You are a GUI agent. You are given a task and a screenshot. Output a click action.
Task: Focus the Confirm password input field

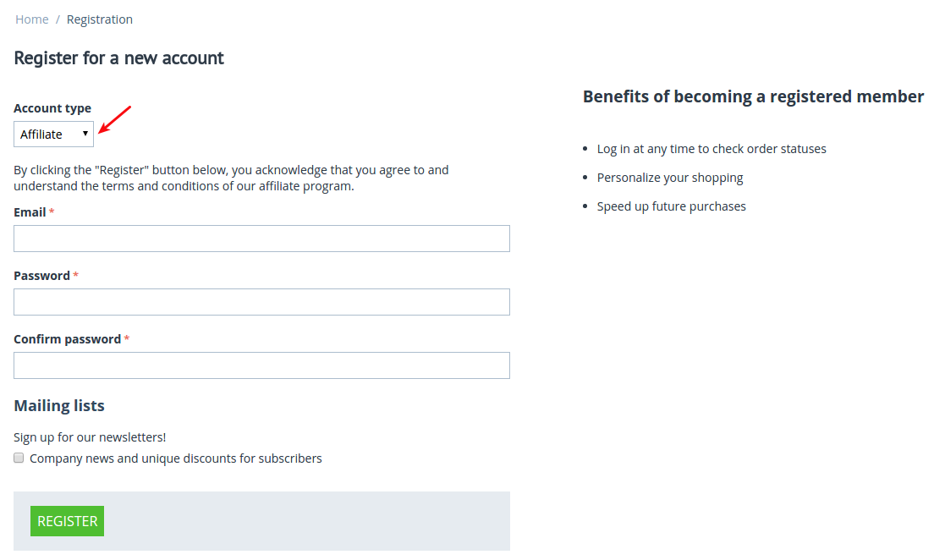point(261,365)
